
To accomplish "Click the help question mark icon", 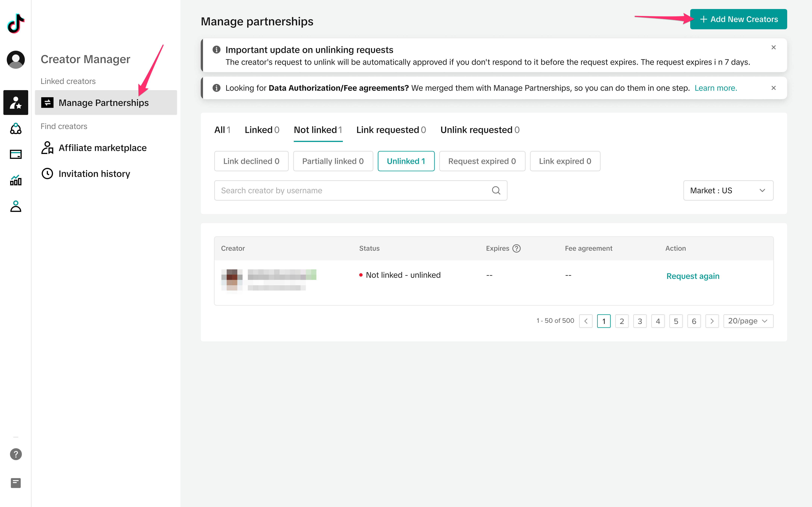I will coord(16,454).
